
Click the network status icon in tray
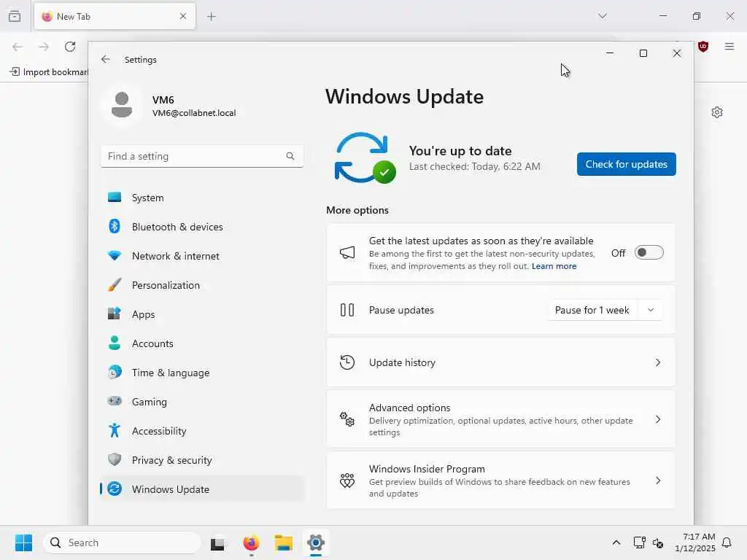coord(639,542)
